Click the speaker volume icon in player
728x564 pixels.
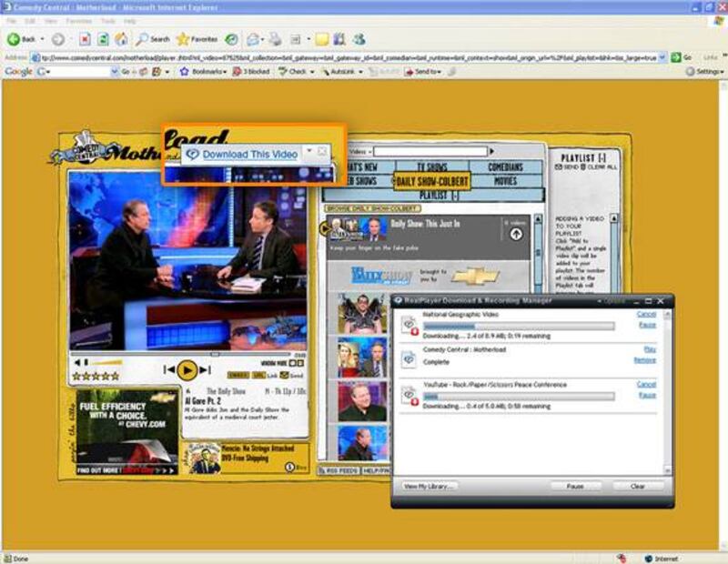click(x=76, y=362)
